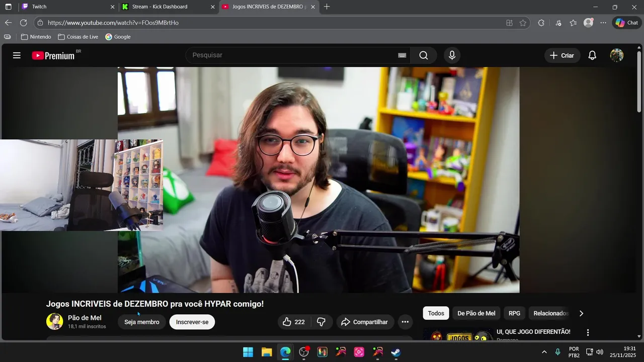Click the video player area

tap(318, 179)
